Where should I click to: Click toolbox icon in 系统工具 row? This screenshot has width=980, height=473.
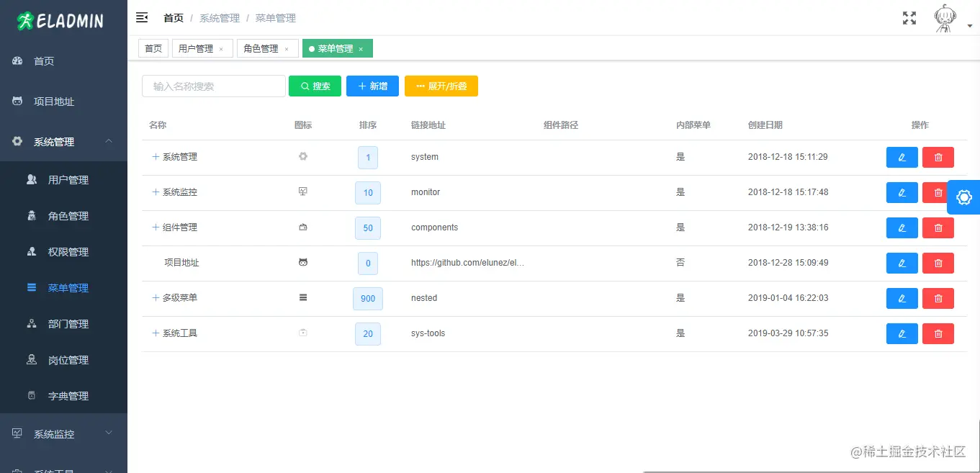point(303,333)
